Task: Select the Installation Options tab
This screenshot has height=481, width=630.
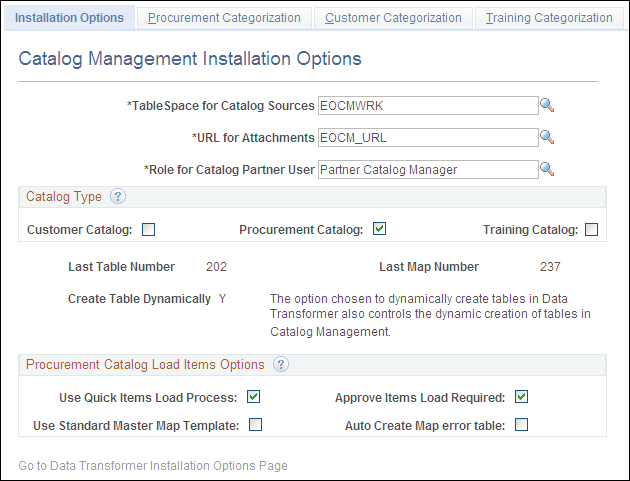Action: pyautogui.click(x=70, y=18)
